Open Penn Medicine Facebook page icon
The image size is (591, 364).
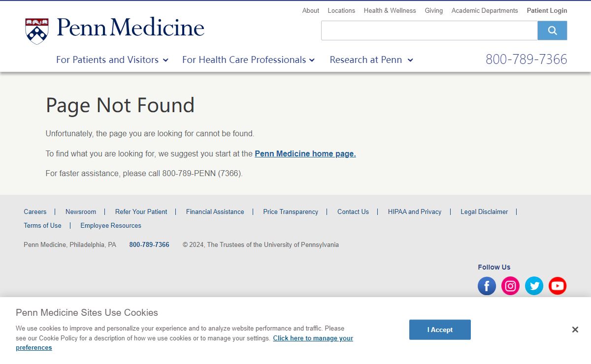(487, 286)
